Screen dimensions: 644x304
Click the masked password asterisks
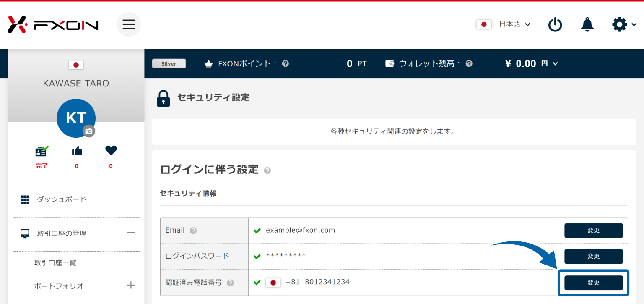point(286,255)
